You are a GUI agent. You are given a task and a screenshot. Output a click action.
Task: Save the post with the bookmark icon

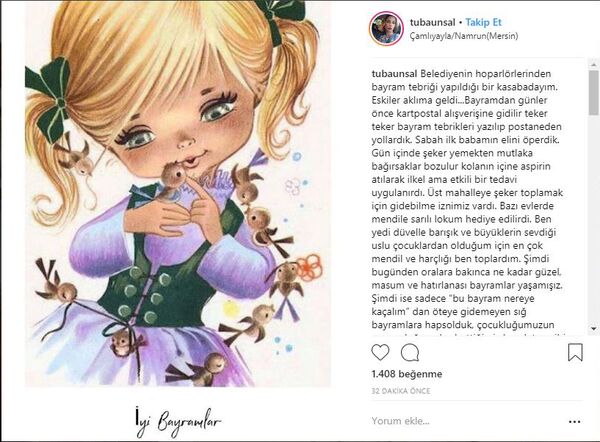point(575,352)
